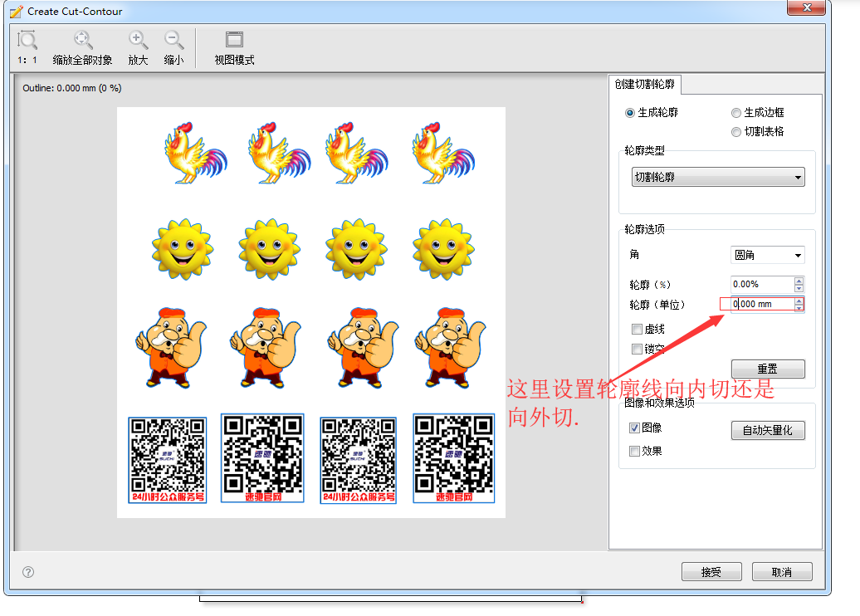
Task: Click the 放大 zoom in icon
Action: pos(138,40)
